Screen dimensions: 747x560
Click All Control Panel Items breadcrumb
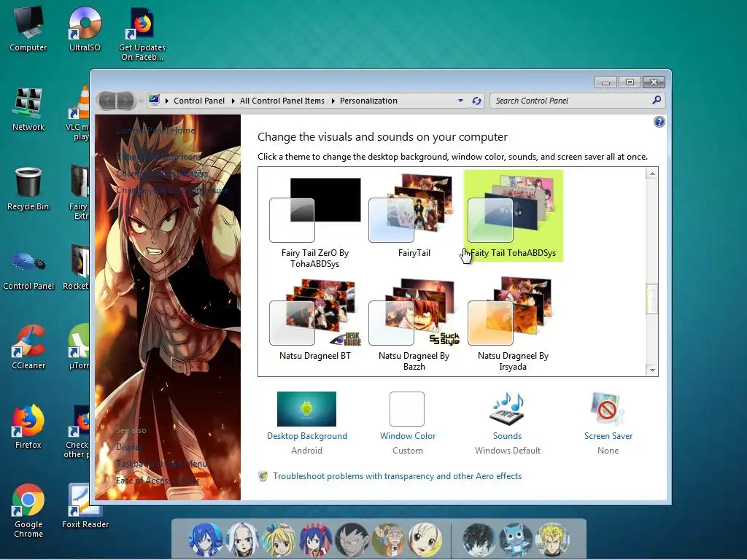click(282, 101)
